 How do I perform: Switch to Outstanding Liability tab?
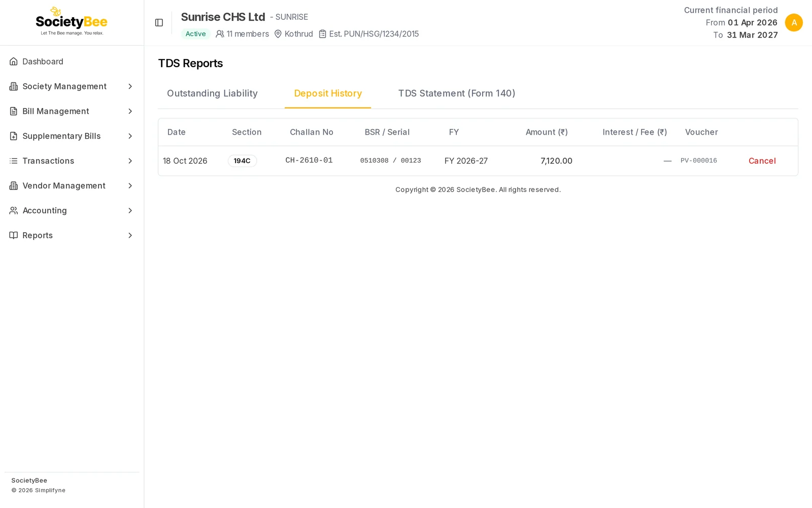click(212, 93)
